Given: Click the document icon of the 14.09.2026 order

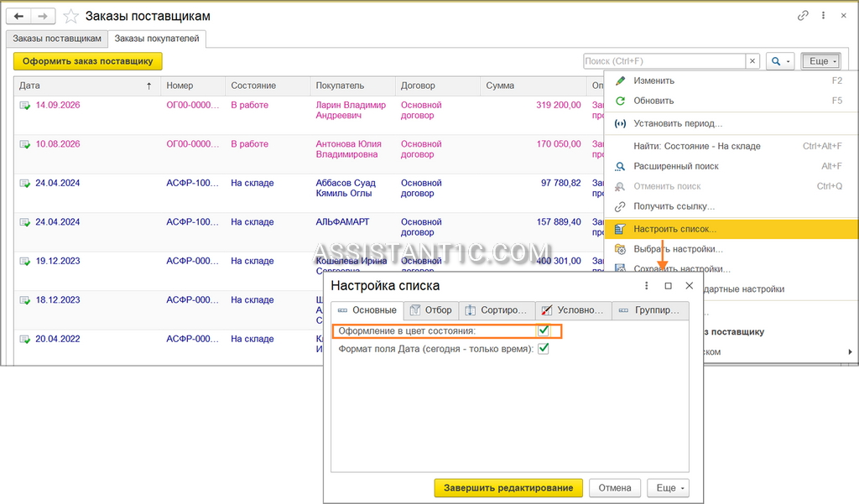Looking at the screenshot, I should coord(24,105).
